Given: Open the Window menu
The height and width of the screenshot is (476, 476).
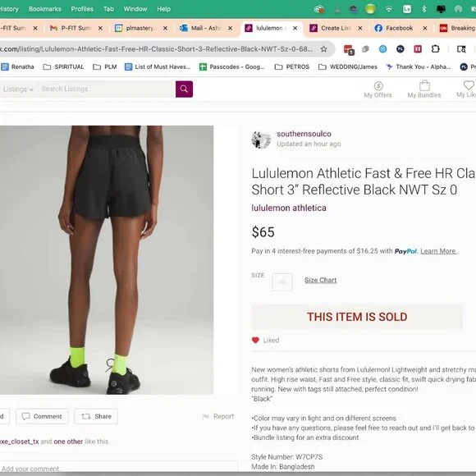Looking at the screenshot, I should [135, 9].
